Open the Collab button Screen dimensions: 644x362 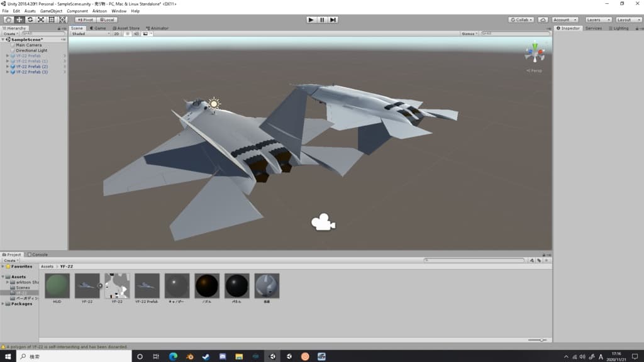521,19
